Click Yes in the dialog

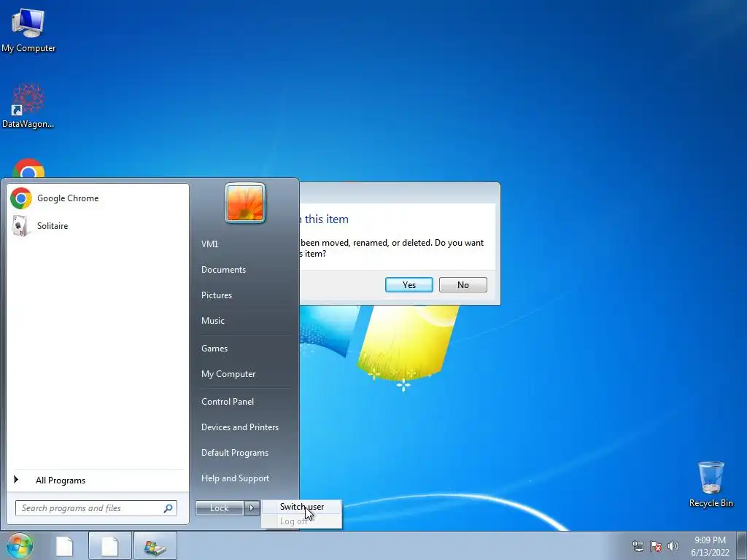[x=409, y=285]
